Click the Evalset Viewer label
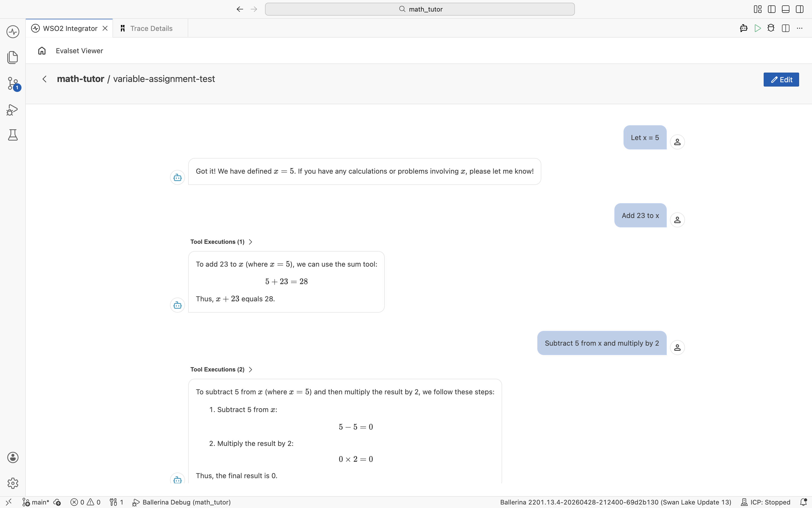 (x=79, y=51)
